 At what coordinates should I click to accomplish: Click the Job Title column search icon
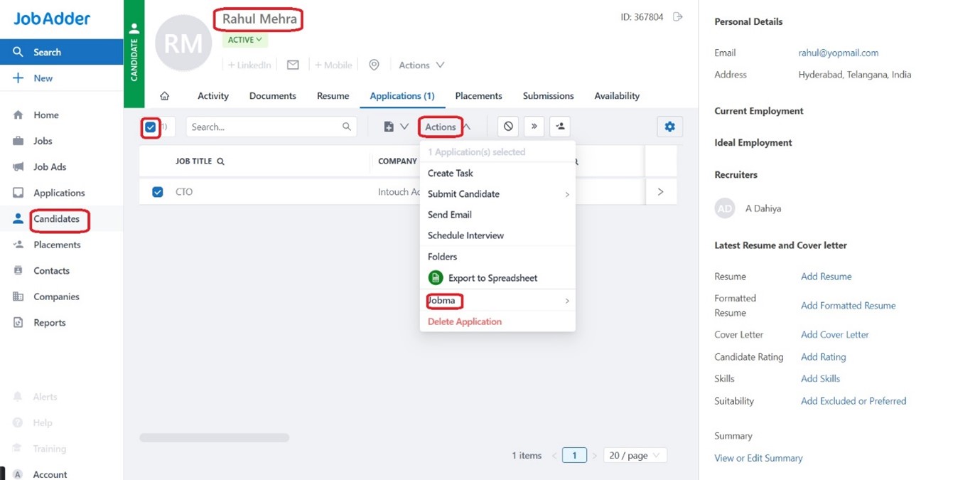pos(220,161)
